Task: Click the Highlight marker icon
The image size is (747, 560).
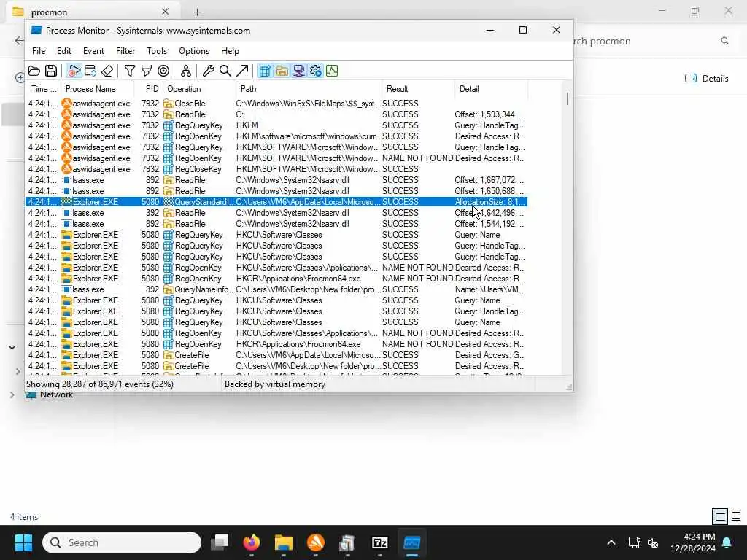Action: (x=146, y=71)
